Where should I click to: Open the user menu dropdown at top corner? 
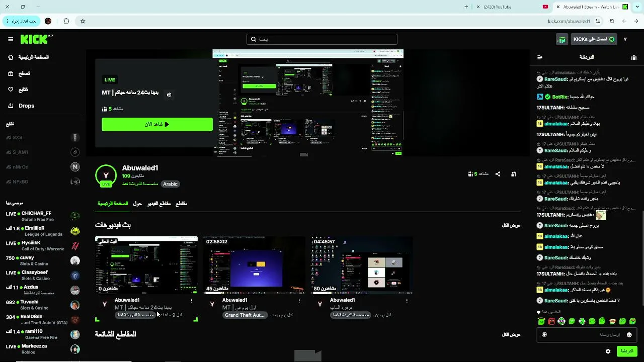625,39
